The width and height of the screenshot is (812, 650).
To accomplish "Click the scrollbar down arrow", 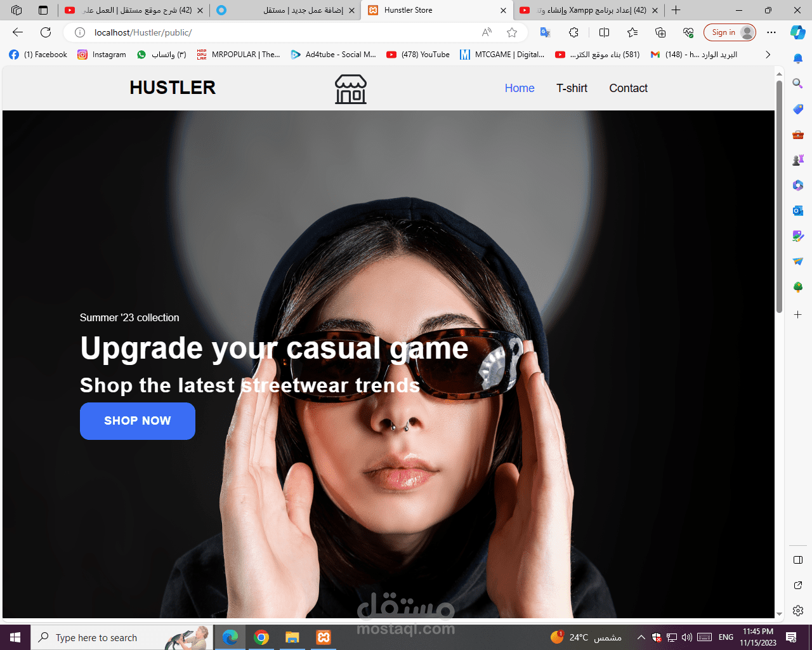I will [x=780, y=614].
